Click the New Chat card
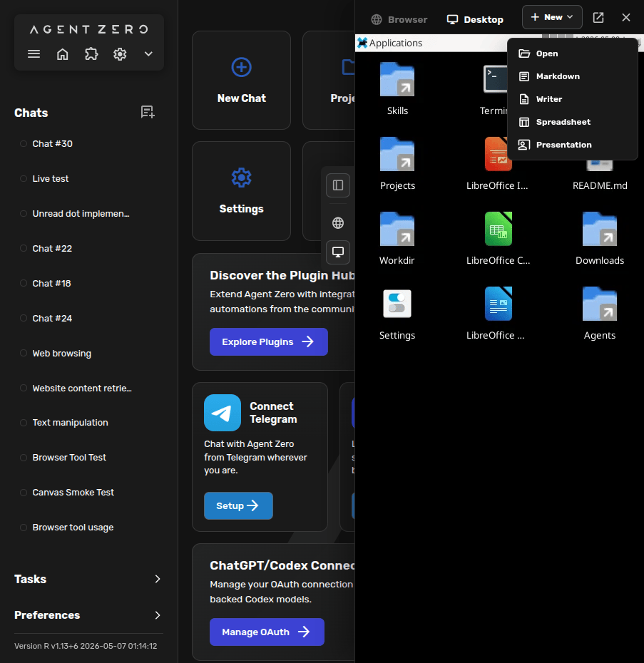This screenshot has height=663, width=644. click(x=241, y=80)
